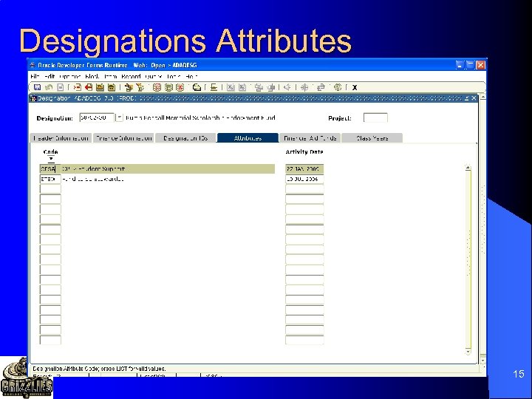The height and width of the screenshot is (399, 532).
Task: Click the first empty Code cell below second row
Action: tap(50, 189)
